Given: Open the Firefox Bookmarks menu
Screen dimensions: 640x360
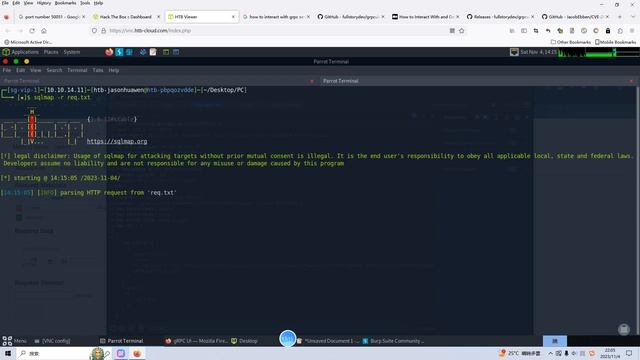Looking at the screenshot, I should click(65, 3).
